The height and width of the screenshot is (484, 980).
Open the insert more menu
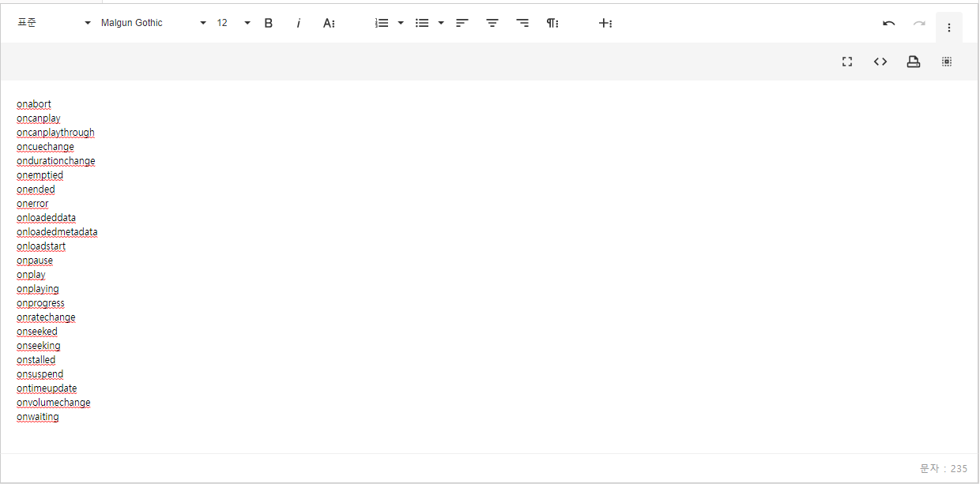(x=605, y=23)
